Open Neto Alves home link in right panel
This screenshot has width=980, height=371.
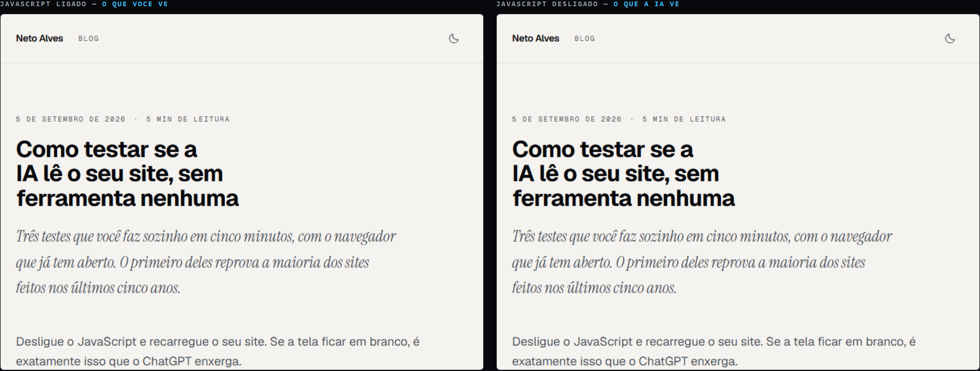pyautogui.click(x=536, y=39)
